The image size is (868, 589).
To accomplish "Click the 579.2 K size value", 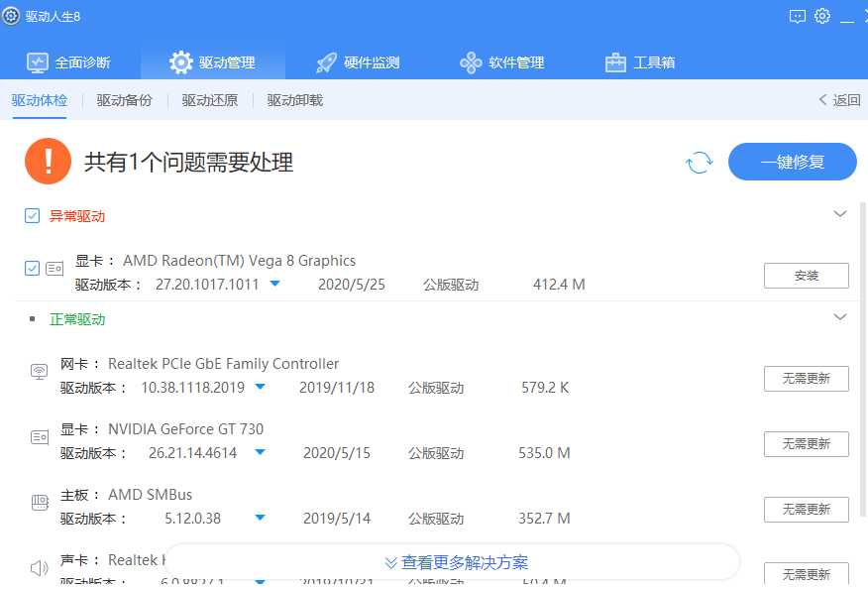I will pos(545,388).
